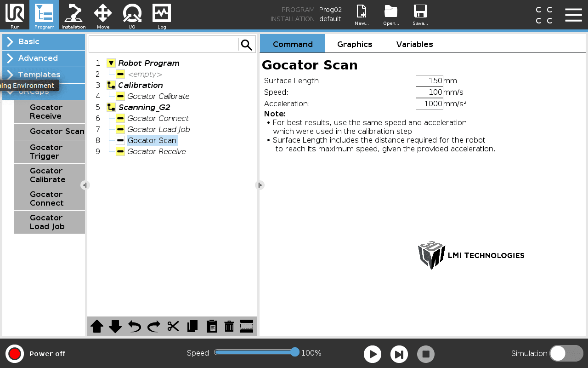Screen dimensions: 588x368
Task: Stop the running program
Action: tap(426, 354)
